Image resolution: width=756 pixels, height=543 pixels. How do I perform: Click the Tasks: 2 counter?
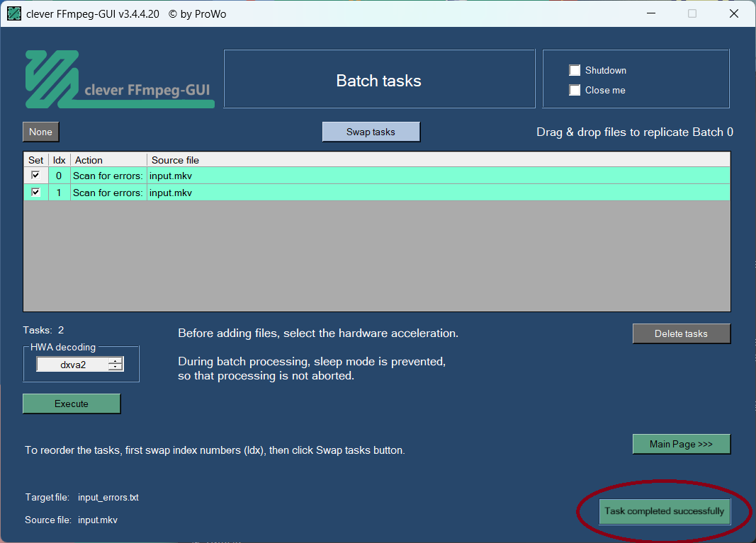click(x=43, y=330)
